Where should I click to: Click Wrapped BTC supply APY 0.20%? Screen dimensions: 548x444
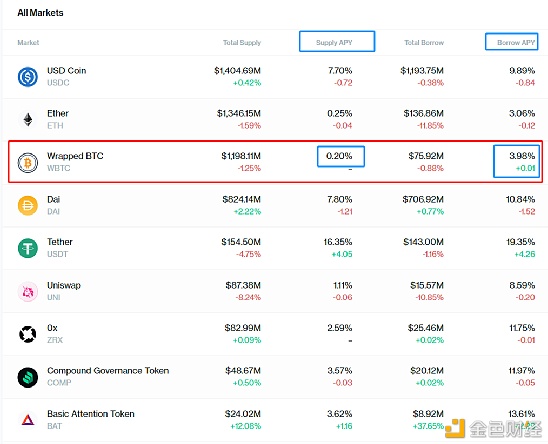tap(339, 156)
